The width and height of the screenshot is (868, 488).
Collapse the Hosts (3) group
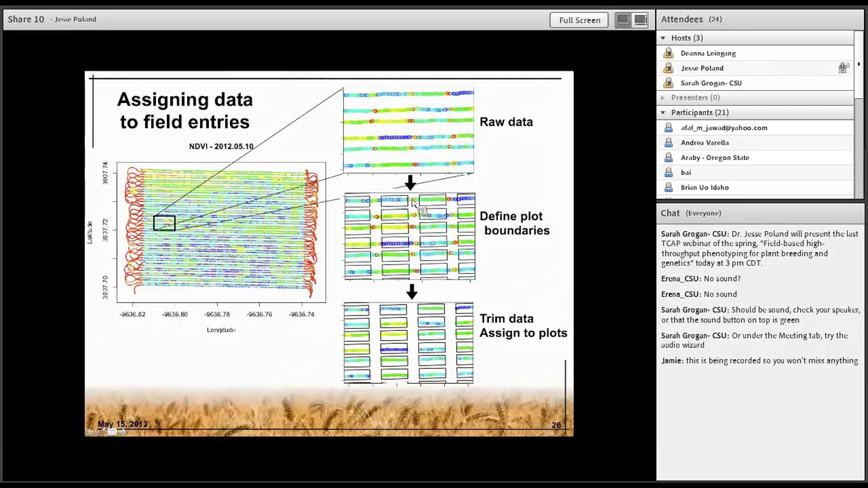click(x=663, y=38)
